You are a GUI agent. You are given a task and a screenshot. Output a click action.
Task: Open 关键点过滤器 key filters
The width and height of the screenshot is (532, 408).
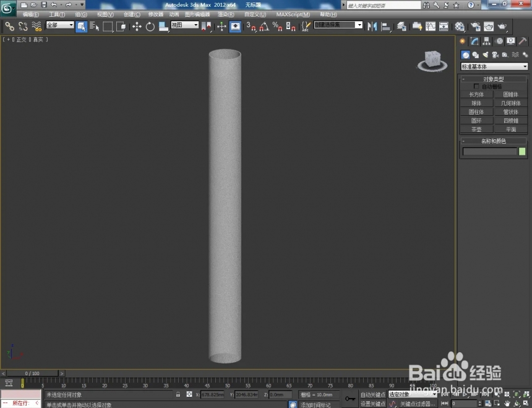coord(418,404)
